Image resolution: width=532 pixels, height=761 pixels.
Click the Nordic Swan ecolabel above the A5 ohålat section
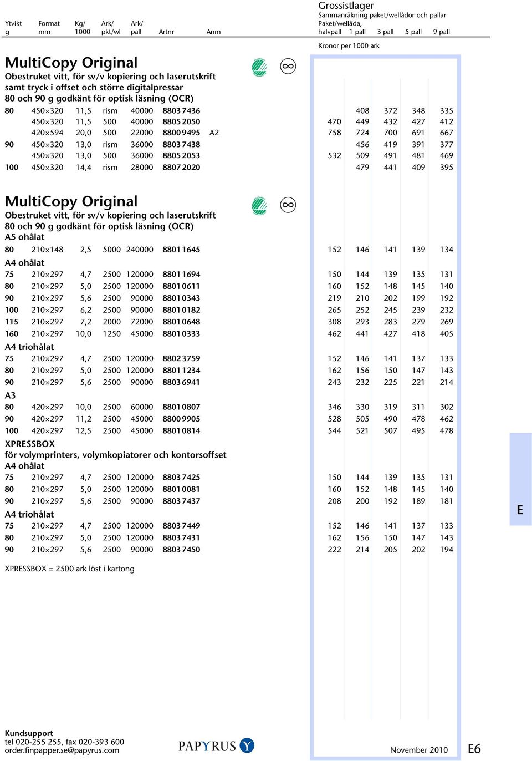pos(259,206)
